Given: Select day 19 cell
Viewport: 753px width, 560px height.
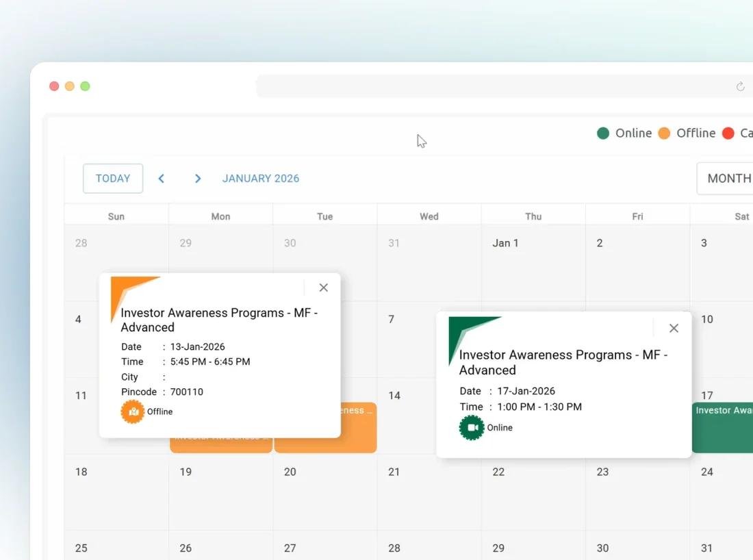Looking at the screenshot, I should pos(221,492).
